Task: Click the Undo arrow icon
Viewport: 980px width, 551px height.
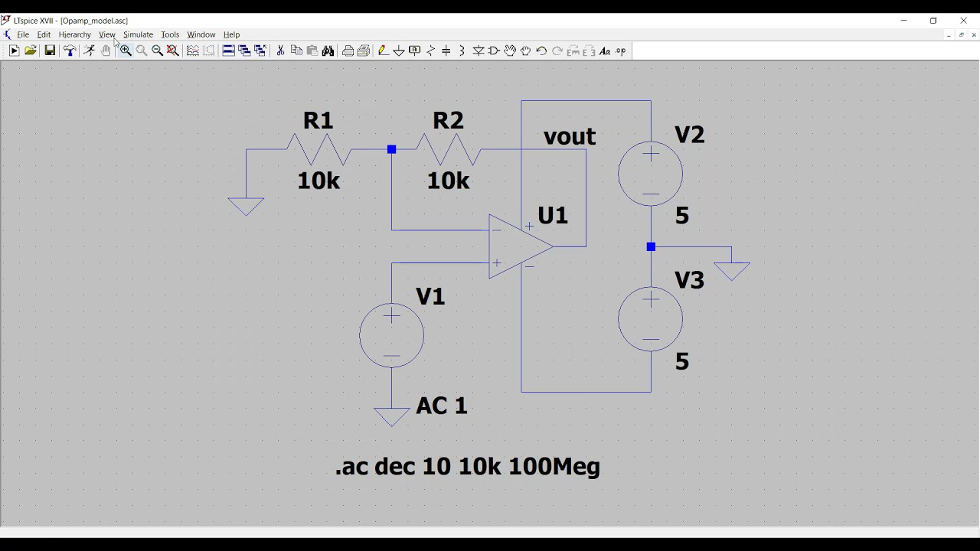Action: (x=541, y=51)
